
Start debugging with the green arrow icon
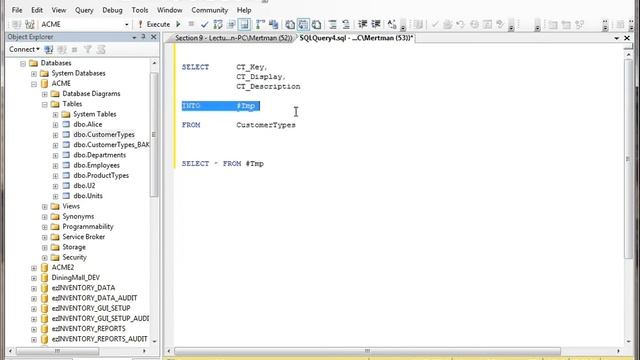[178, 24]
